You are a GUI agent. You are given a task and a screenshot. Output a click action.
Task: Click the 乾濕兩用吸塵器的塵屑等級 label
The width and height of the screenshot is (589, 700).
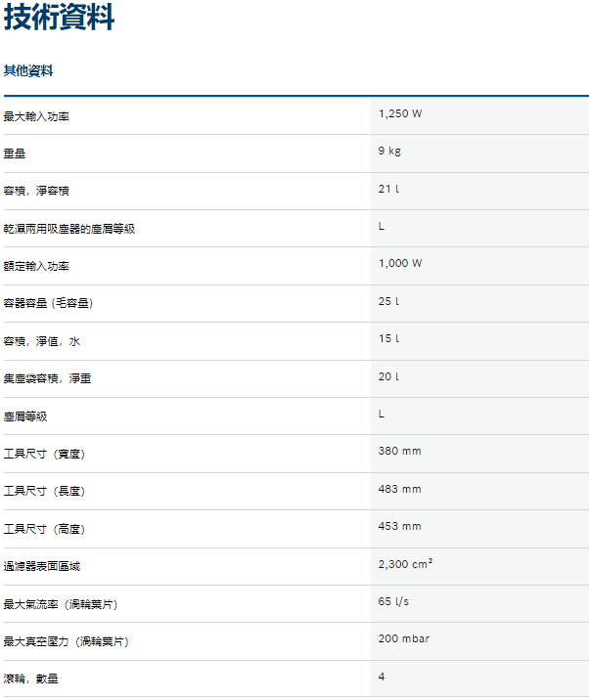click(69, 229)
